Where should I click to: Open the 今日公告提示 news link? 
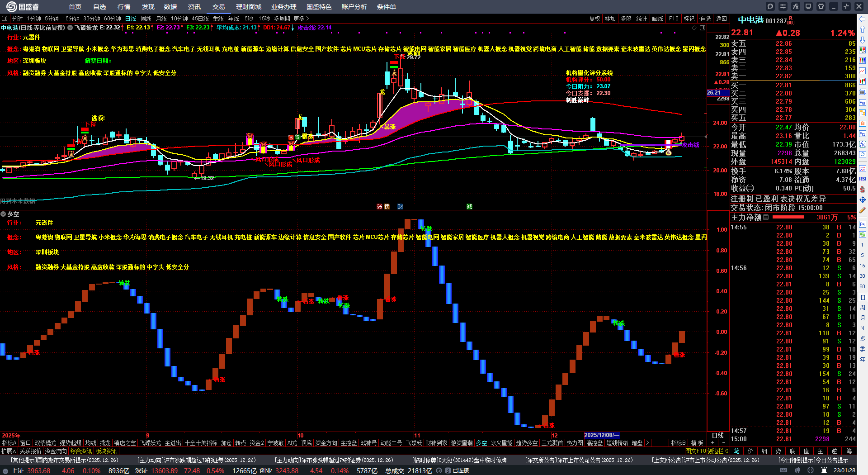813,460
